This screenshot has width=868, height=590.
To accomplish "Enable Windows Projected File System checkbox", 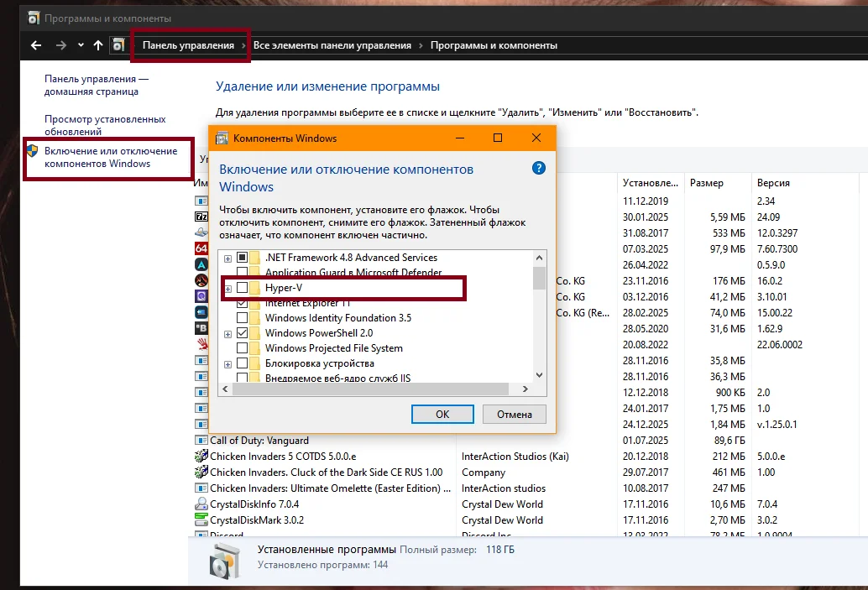I will tap(242, 348).
